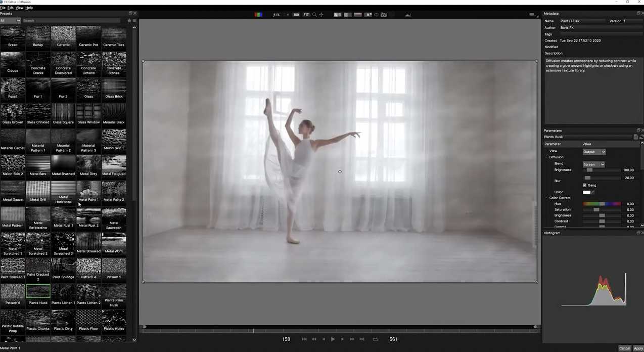644x352 pixels.
Task: Open the Presets menu item
Action: coord(7,13)
